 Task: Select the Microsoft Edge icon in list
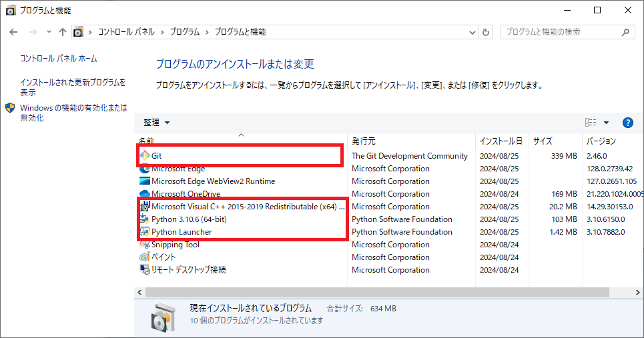tap(145, 169)
